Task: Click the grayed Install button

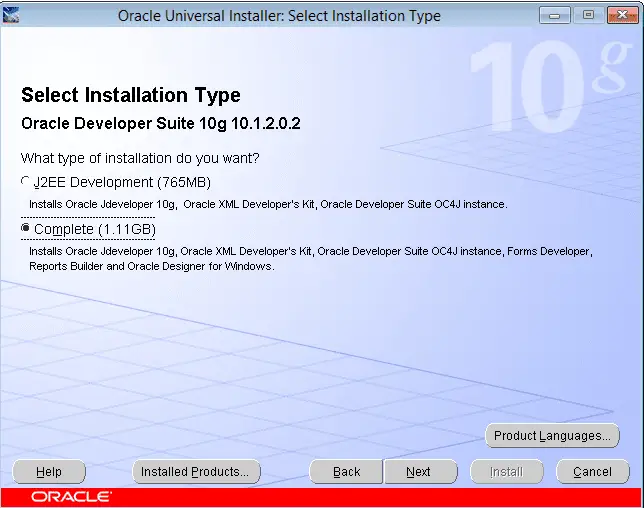Action: (x=506, y=472)
